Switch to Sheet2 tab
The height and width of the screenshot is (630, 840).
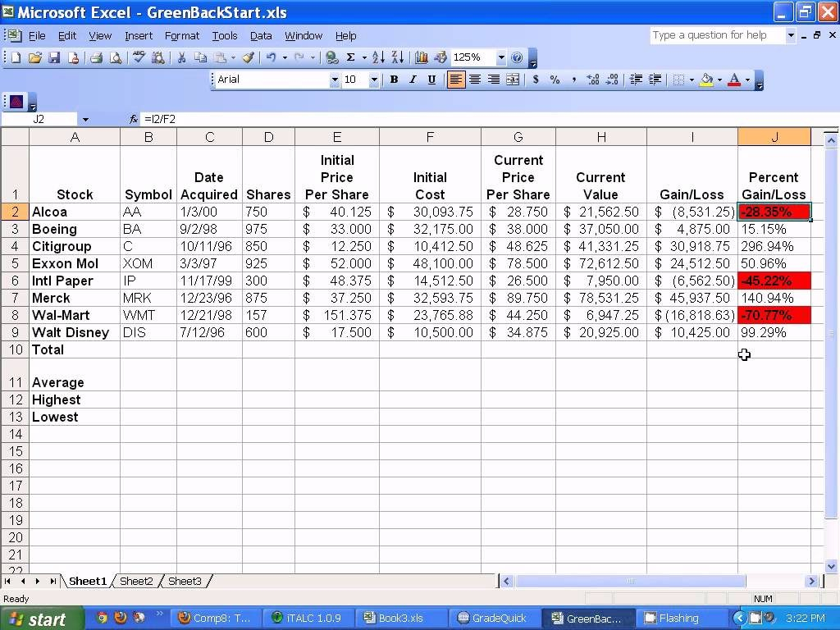click(135, 581)
